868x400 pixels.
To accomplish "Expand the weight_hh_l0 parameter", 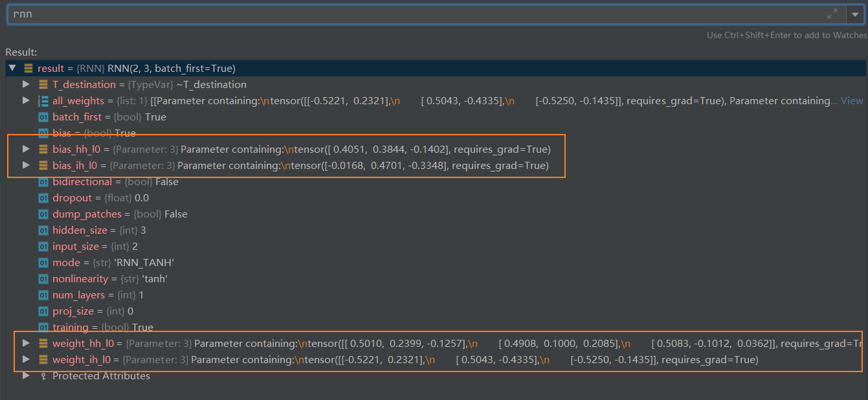I will pos(26,343).
